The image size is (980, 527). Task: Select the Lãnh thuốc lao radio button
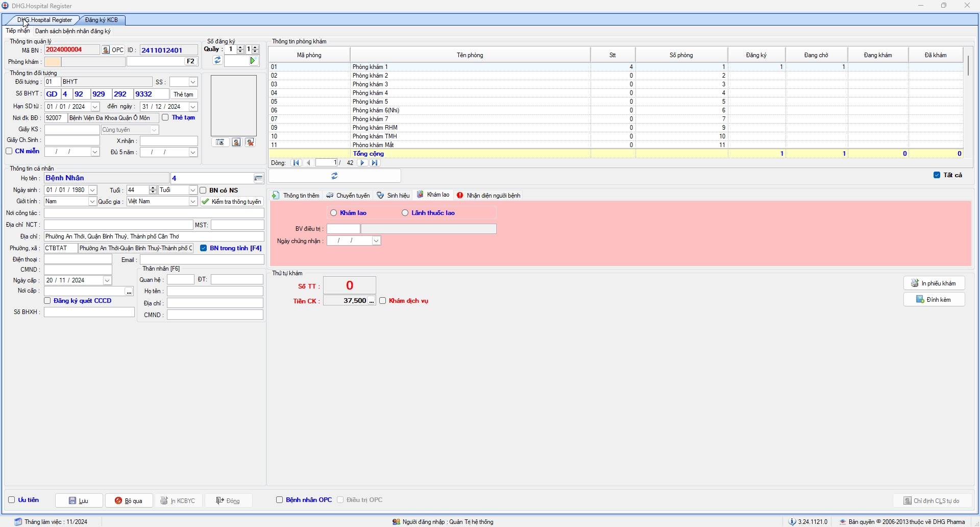pyautogui.click(x=405, y=213)
